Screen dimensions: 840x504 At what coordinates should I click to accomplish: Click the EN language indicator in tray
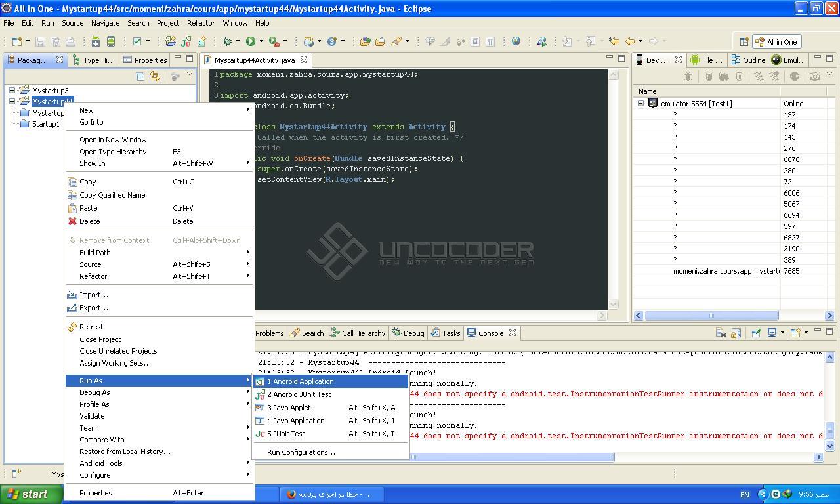745,495
